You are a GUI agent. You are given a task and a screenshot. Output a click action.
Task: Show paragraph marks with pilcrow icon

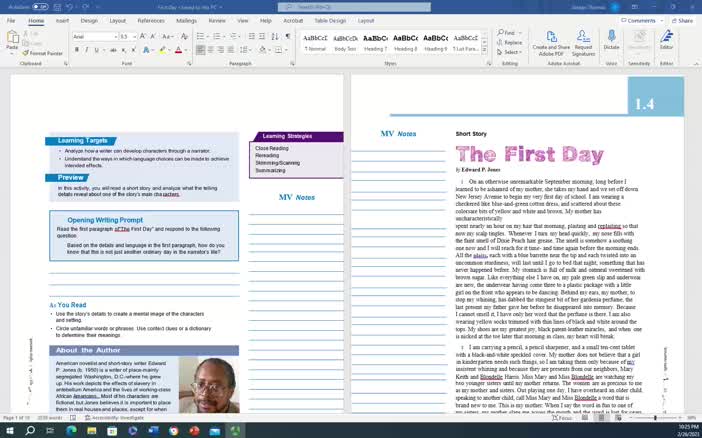[x=287, y=36]
